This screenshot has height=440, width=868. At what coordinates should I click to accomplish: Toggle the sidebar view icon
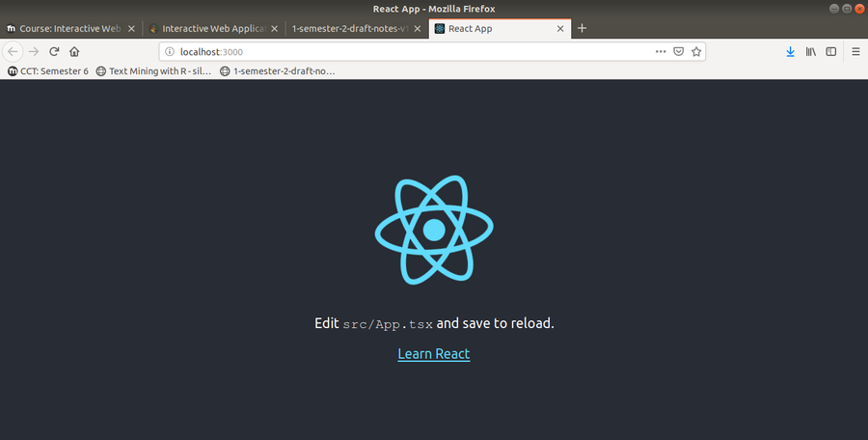point(830,51)
